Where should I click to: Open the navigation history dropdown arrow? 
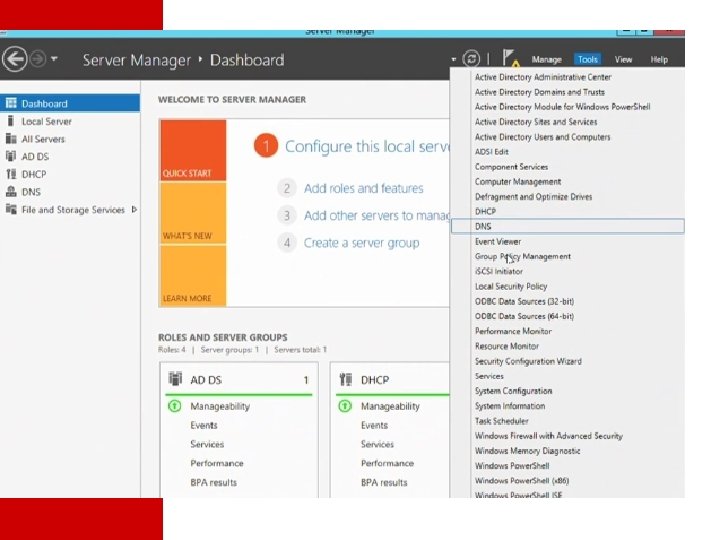tap(54, 59)
